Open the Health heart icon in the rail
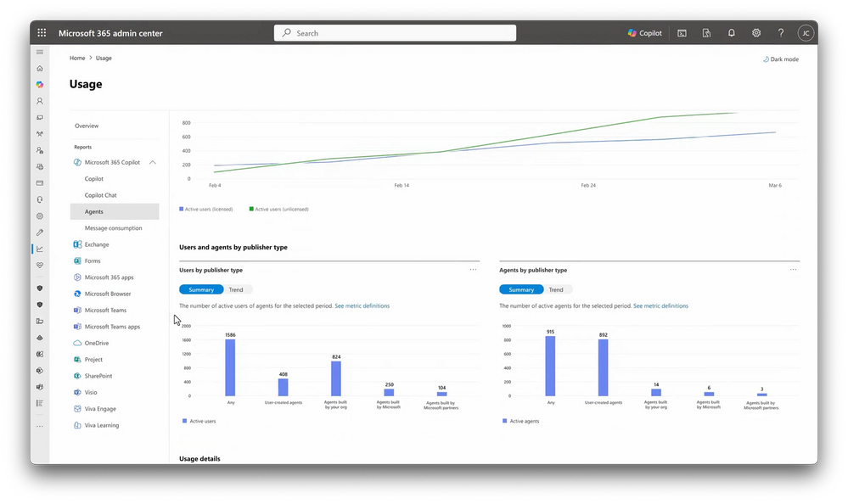This screenshot has width=848, height=504. [x=40, y=266]
